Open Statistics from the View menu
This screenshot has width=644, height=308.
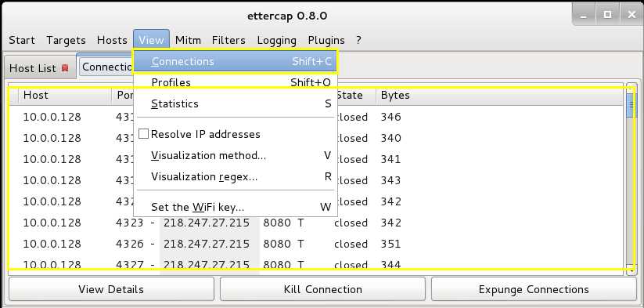pyautogui.click(x=235, y=103)
